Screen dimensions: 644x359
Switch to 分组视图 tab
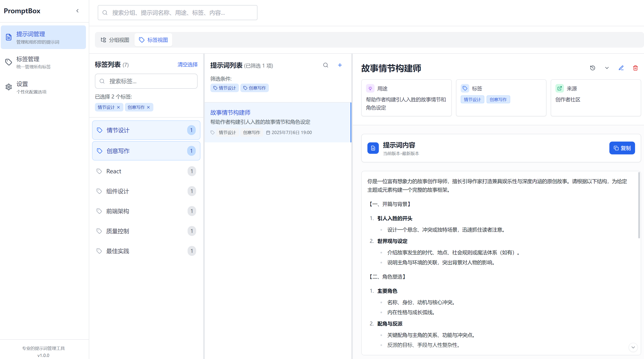115,40
